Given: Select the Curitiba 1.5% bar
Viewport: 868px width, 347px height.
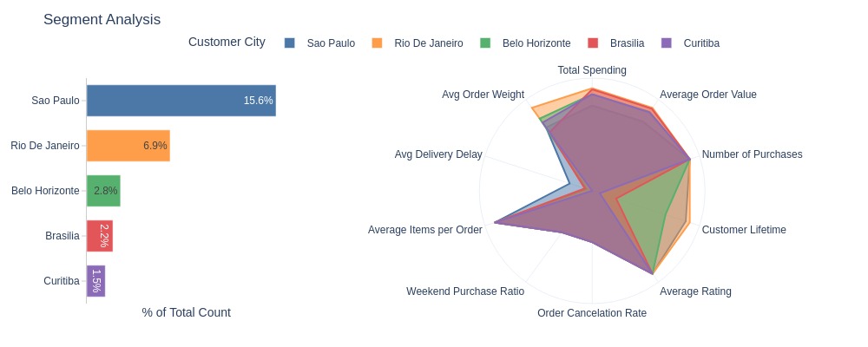Looking at the screenshot, I should [x=95, y=281].
